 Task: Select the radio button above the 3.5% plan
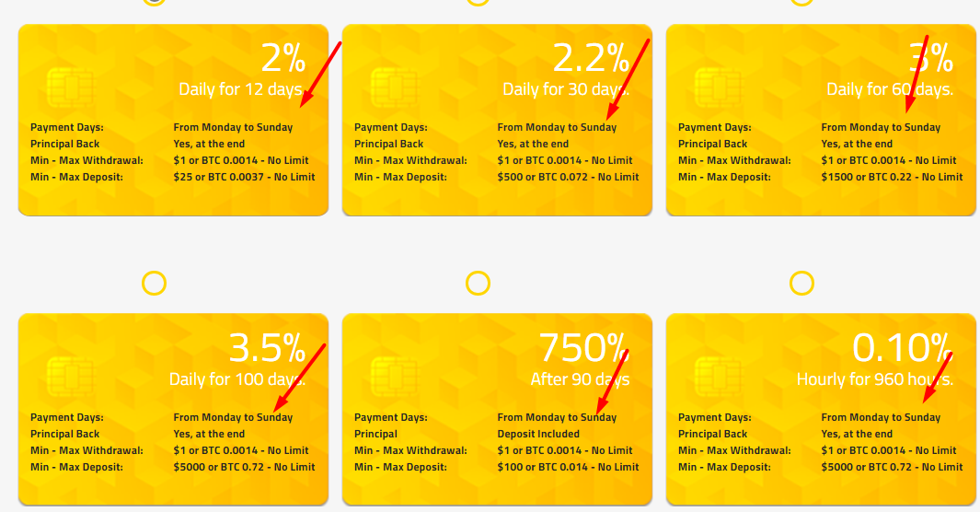click(155, 283)
